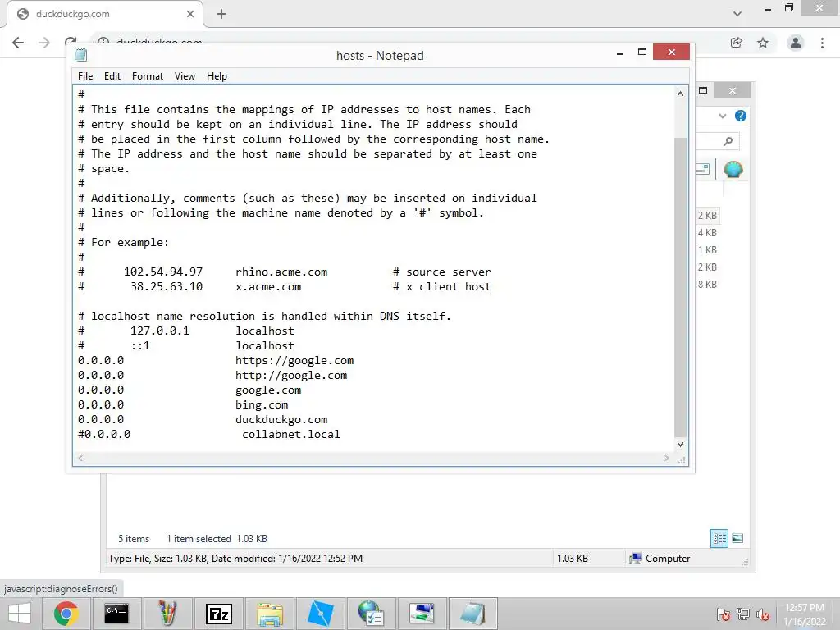Expand the Explorer ribbon chevron
The width and height of the screenshot is (840, 630).
tap(723, 116)
